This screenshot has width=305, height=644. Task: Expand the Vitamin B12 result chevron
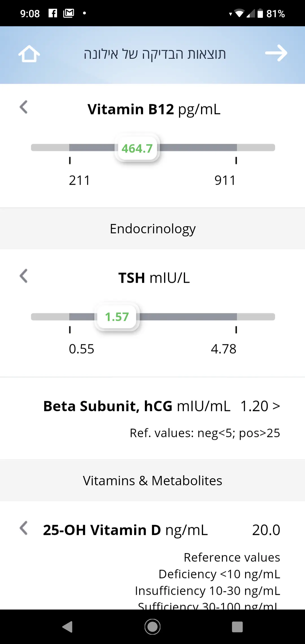pos(24,107)
